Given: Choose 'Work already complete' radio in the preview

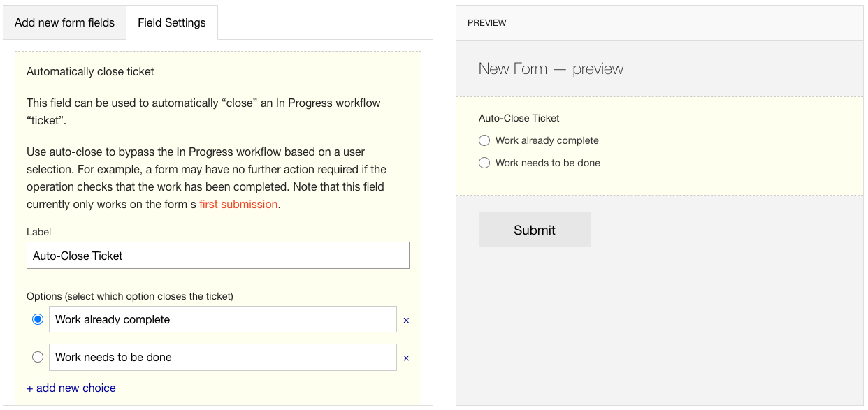Looking at the screenshot, I should coord(484,140).
